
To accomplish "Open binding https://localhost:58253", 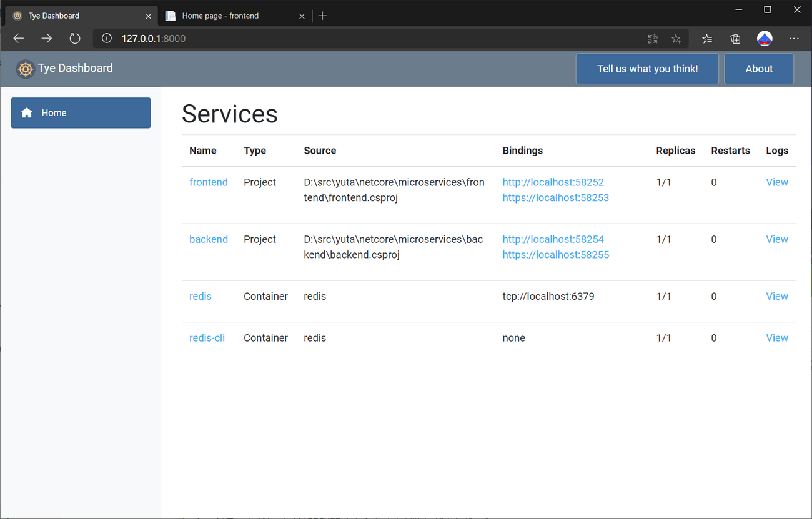I will (x=556, y=198).
